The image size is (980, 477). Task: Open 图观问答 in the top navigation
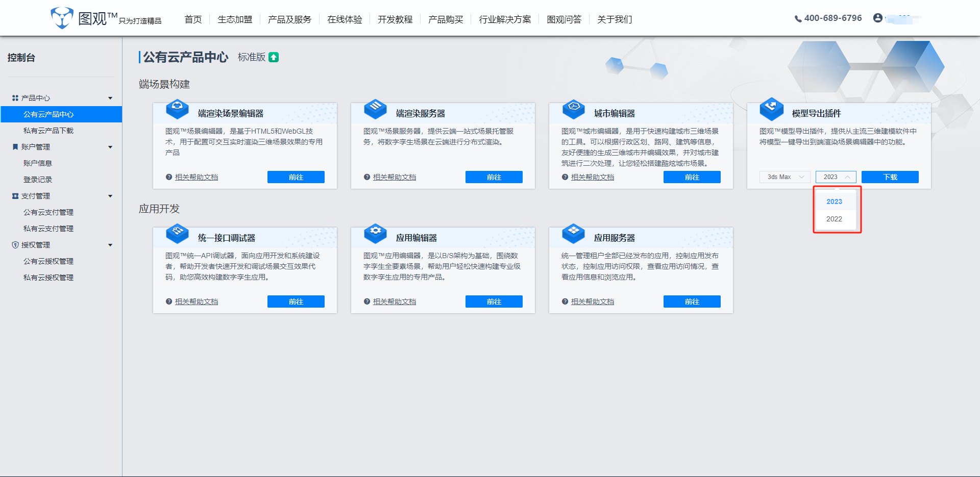point(564,19)
